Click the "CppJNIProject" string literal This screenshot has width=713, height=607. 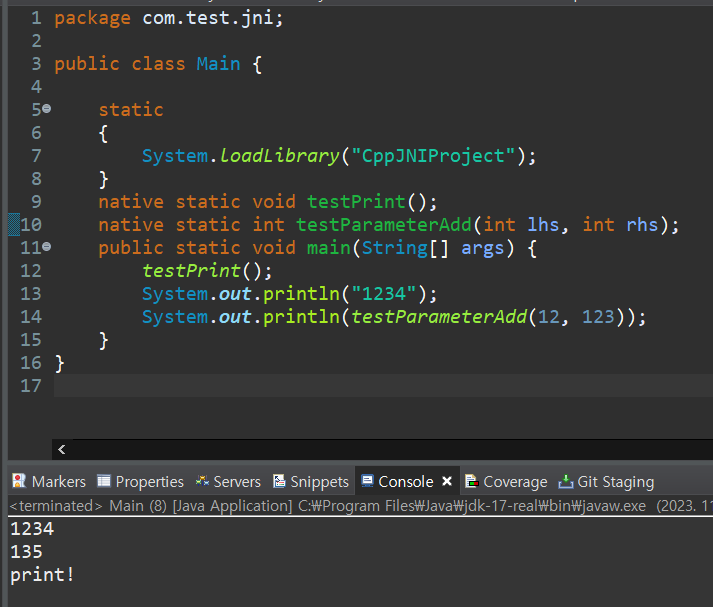click(432, 156)
